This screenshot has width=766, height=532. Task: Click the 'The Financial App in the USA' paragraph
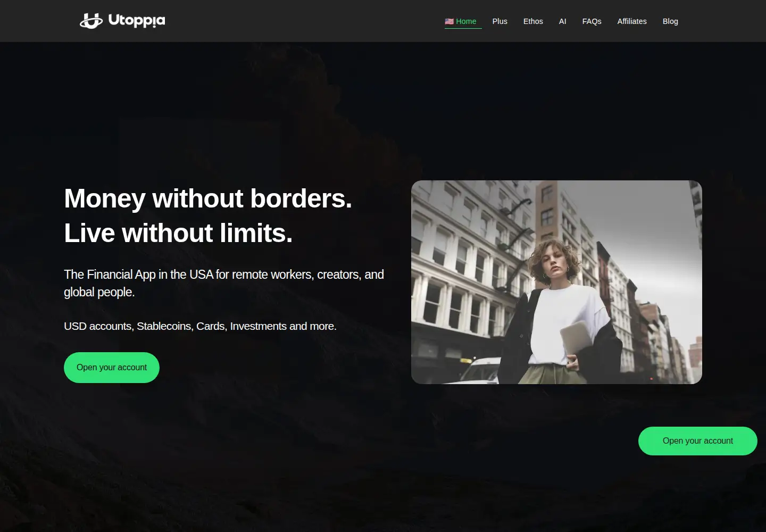pos(224,283)
